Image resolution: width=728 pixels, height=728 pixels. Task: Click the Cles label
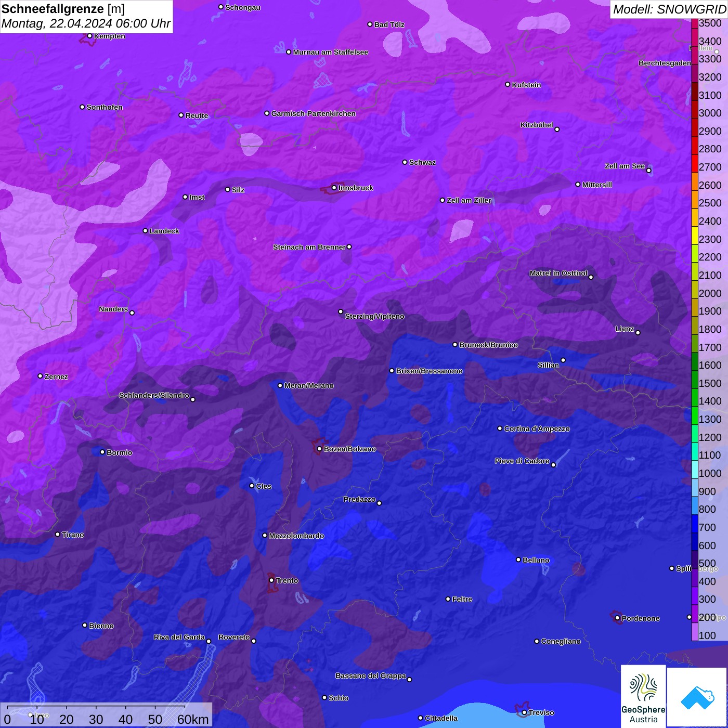(264, 486)
